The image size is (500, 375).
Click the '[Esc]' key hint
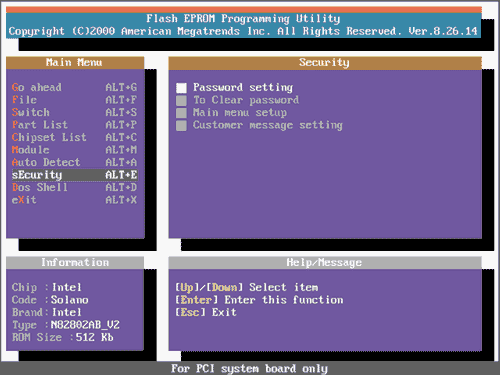click(190, 312)
